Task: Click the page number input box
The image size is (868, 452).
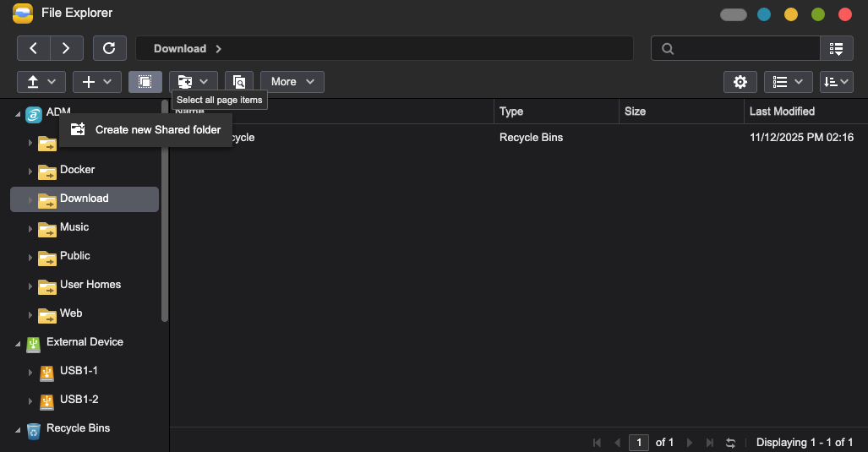Action: pos(639,443)
